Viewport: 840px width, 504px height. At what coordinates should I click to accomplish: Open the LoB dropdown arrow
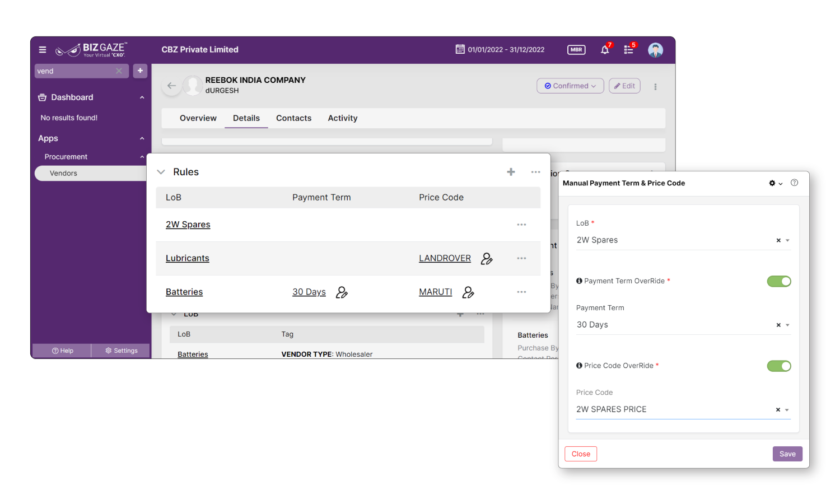pyautogui.click(x=787, y=241)
